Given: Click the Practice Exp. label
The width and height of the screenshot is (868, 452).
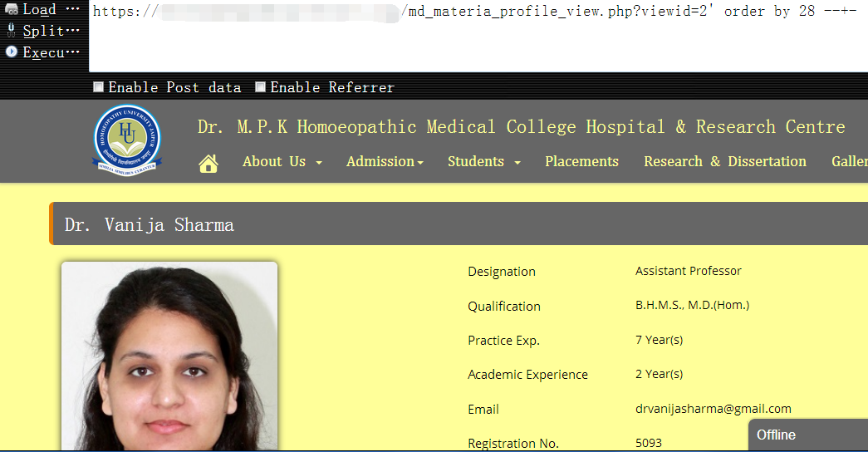Looking at the screenshot, I should tap(503, 341).
